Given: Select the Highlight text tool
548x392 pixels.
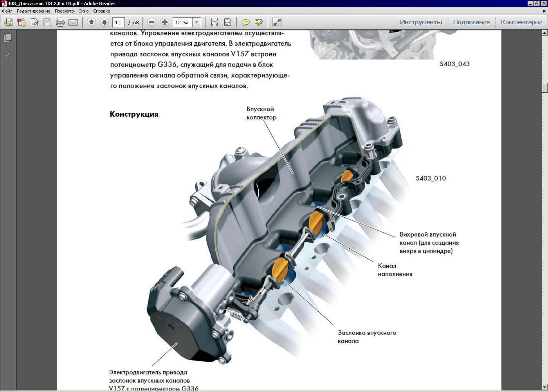Looking at the screenshot, I should 258,22.
